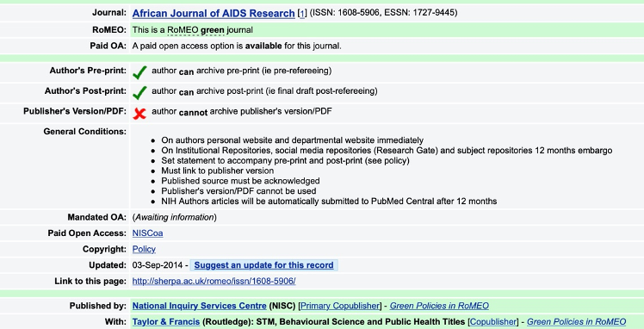This screenshot has width=644, height=329.
Task: Click 'Must link to publisher version' condition
Action: click(x=217, y=171)
